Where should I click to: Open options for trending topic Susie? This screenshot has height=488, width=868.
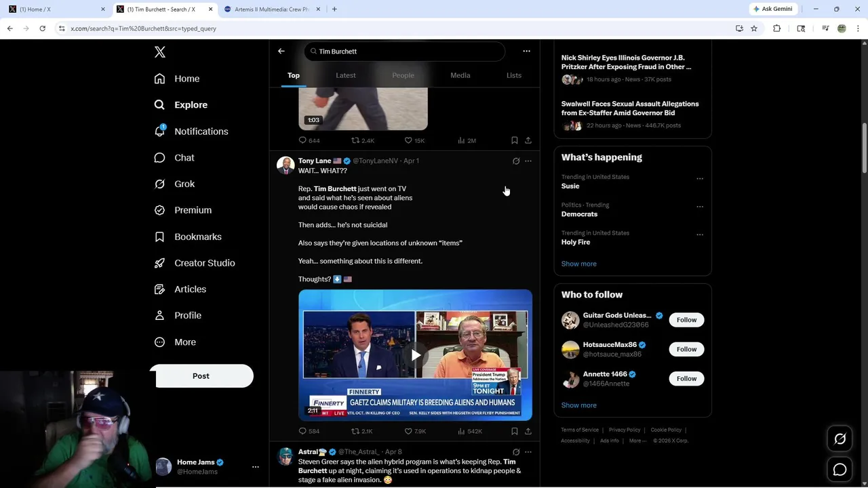click(700, 179)
